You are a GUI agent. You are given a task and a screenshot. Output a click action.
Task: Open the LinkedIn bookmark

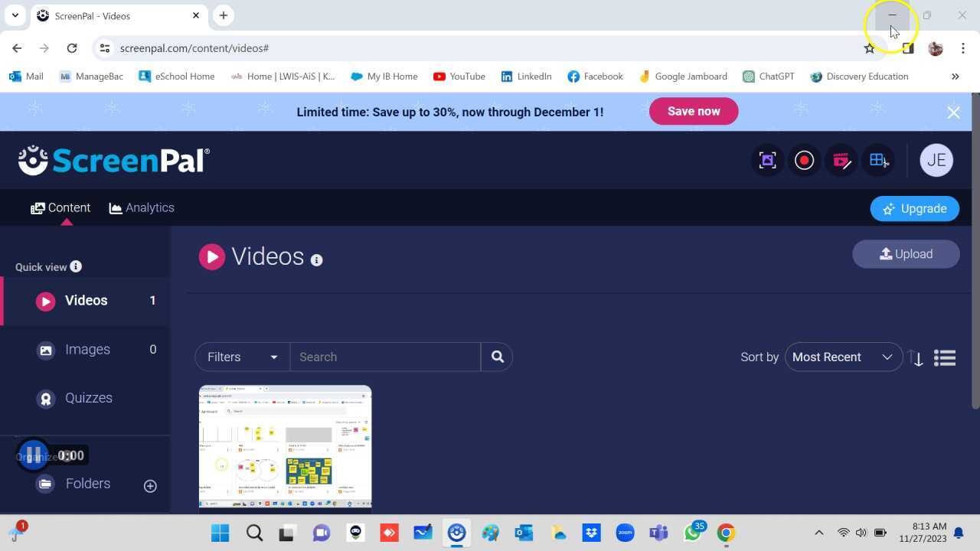[526, 77]
